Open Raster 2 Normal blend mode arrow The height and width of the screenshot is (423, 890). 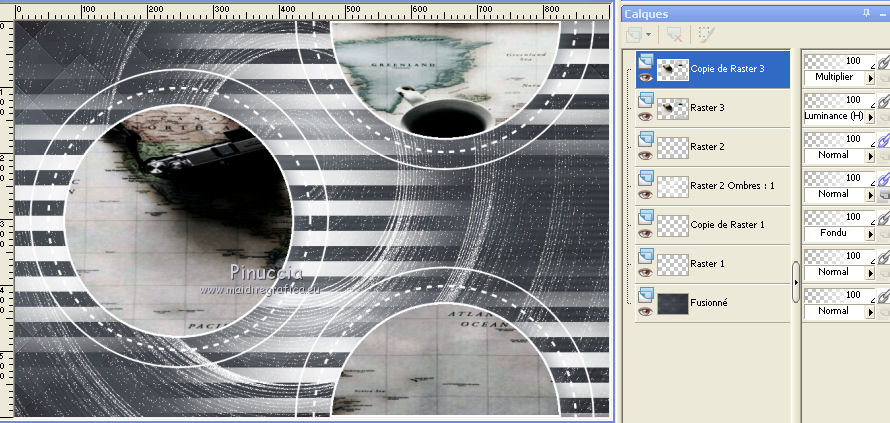[870, 156]
